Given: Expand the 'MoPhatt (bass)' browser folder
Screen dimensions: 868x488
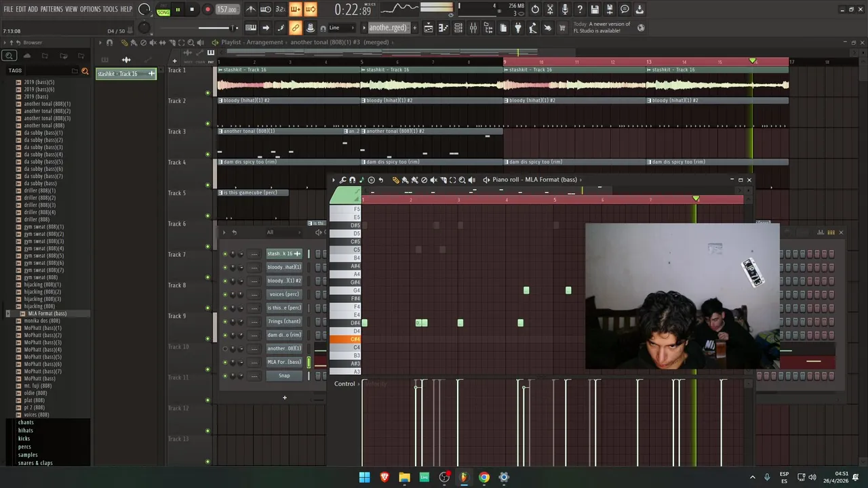Looking at the screenshot, I should tap(39, 379).
